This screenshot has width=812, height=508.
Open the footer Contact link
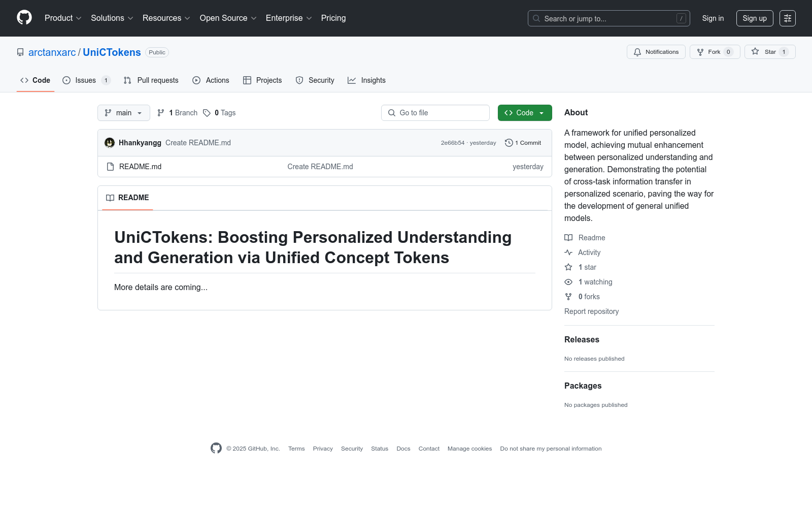(429, 449)
